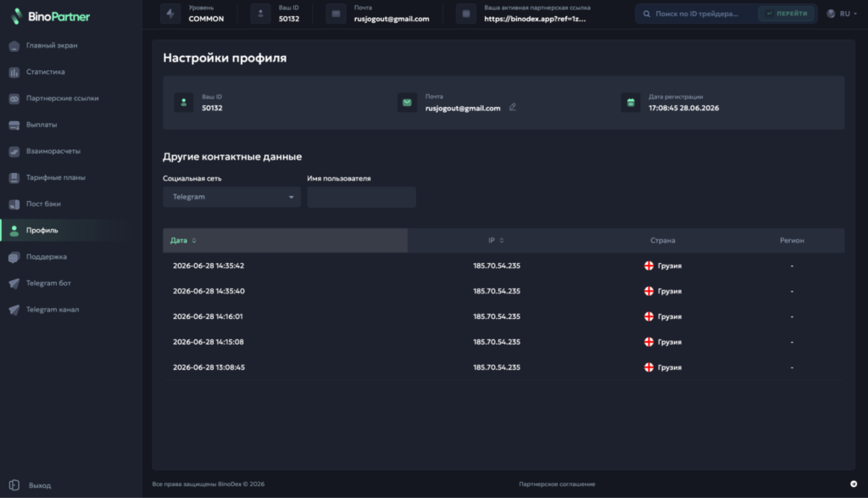Image resolution: width=868 pixels, height=498 pixels.
Task: Click the Имя пользователя input field
Action: point(361,197)
